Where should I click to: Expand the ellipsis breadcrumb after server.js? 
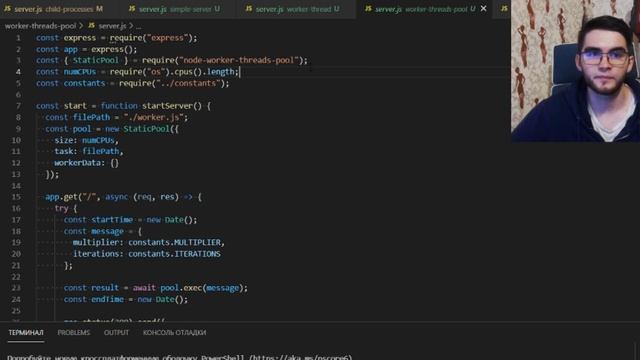tap(139, 27)
